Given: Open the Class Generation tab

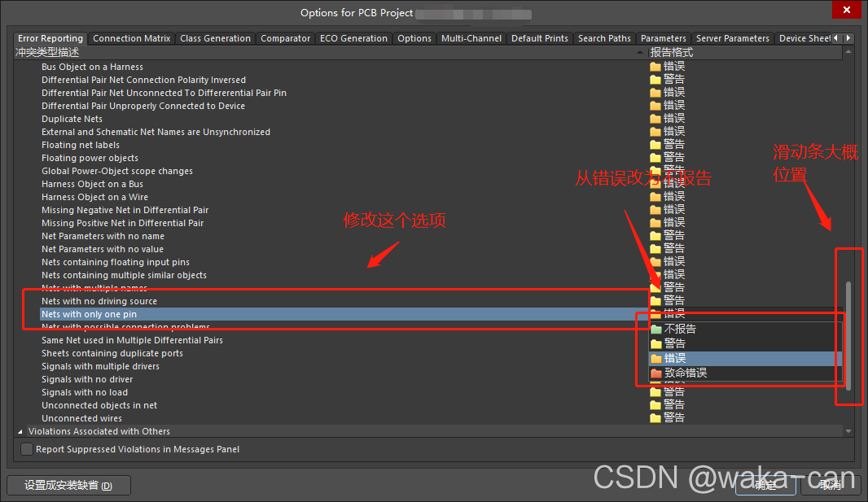Looking at the screenshot, I should [x=215, y=38].
